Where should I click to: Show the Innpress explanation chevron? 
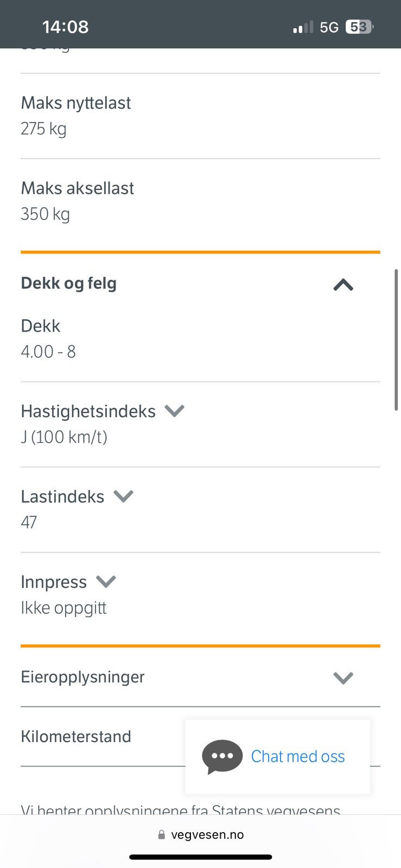[106, 582]
